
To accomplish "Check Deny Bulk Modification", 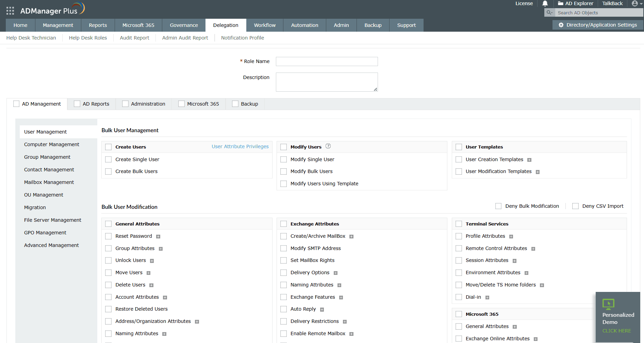I will click(498, 206).
